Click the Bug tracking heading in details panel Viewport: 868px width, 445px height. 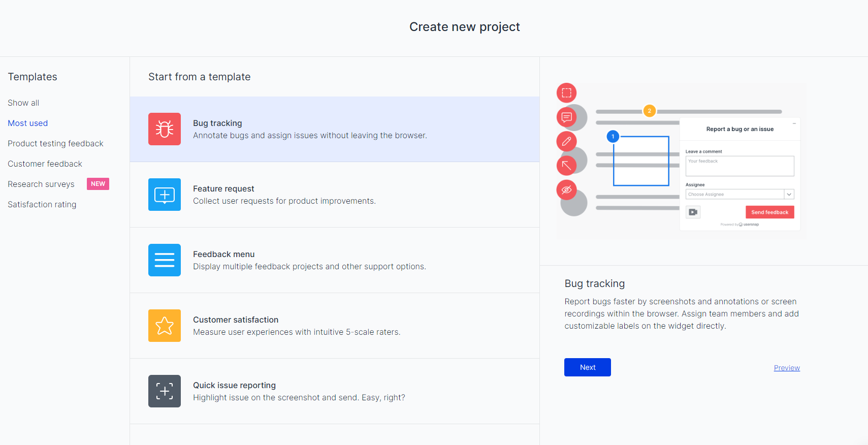coord(595,283)
